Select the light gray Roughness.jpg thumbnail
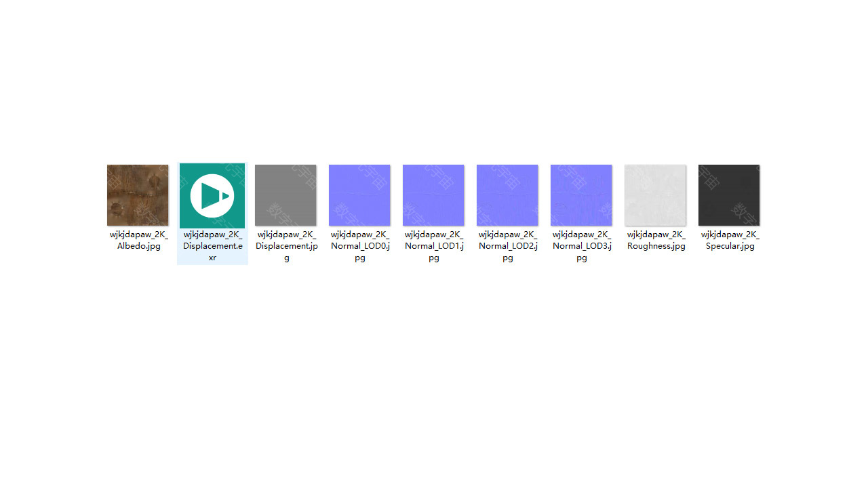This screenshot has height=488, width=868. click(655, 195)
